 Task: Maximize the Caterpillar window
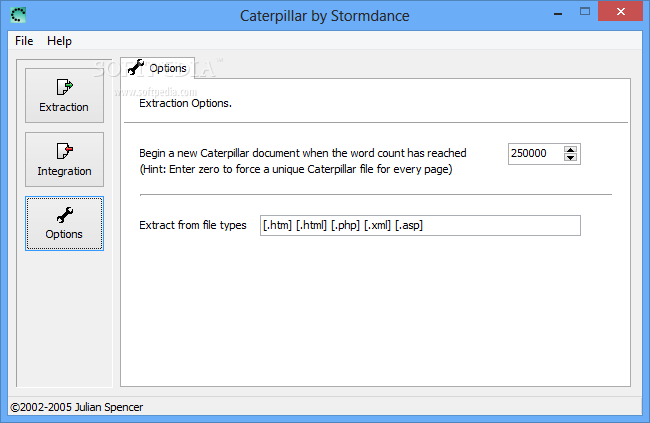point(585,12)
